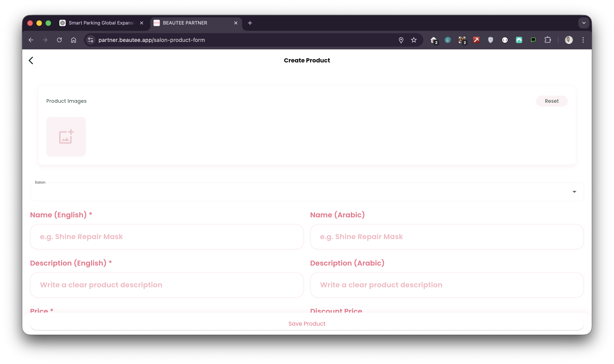Open a new browser tab
Image resolution: width=614 pixels, height=364 pixels.
click(x=250, y=23)
